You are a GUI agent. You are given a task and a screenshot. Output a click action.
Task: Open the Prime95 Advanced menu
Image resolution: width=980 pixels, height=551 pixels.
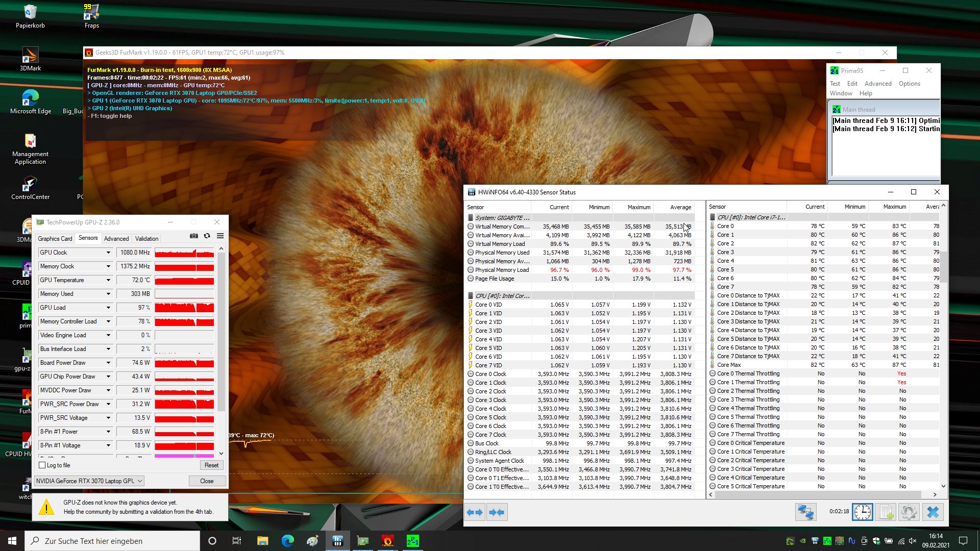click(x=877, y=84)
